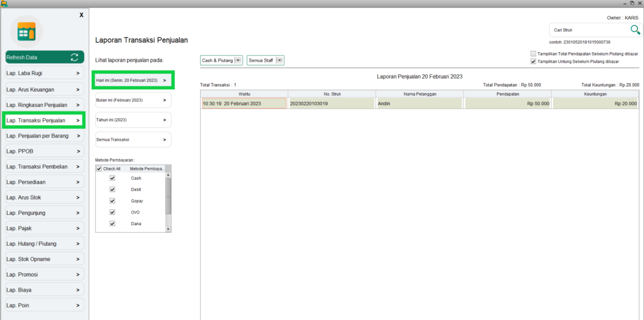644x320 pixels.
Task: Open Lap. Persediaan report menu
Action: 44,182
